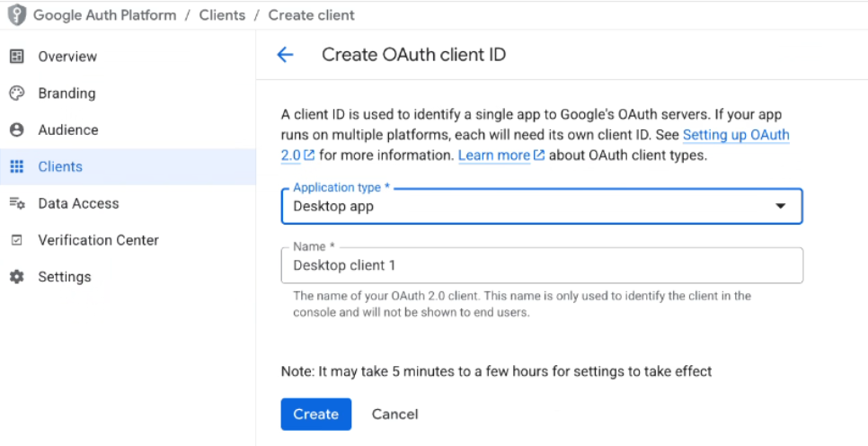
Task: Click the Google Auth Platform breadcrumb
Action: click(x=104, y=15)
